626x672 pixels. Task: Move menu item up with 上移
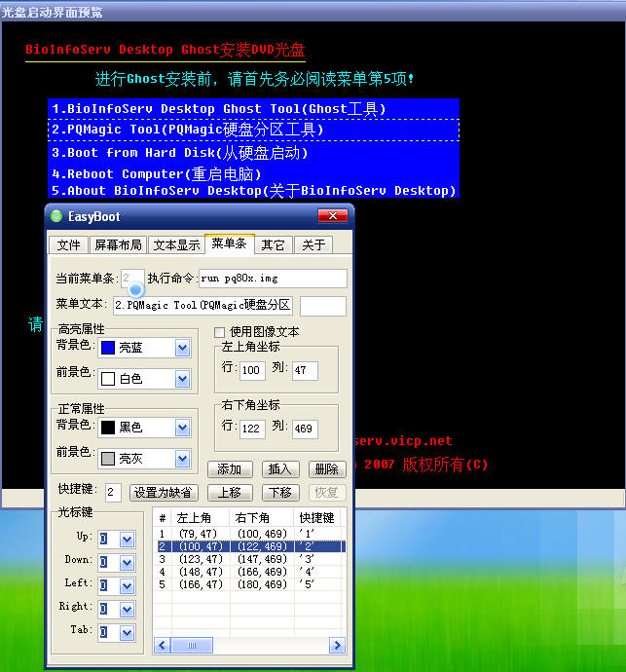(230, 493)
